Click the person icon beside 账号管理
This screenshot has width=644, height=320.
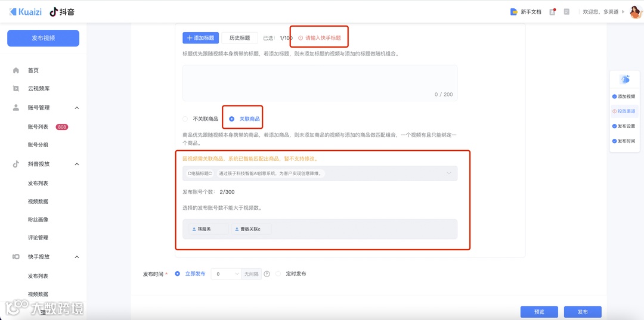pos(16,107)
